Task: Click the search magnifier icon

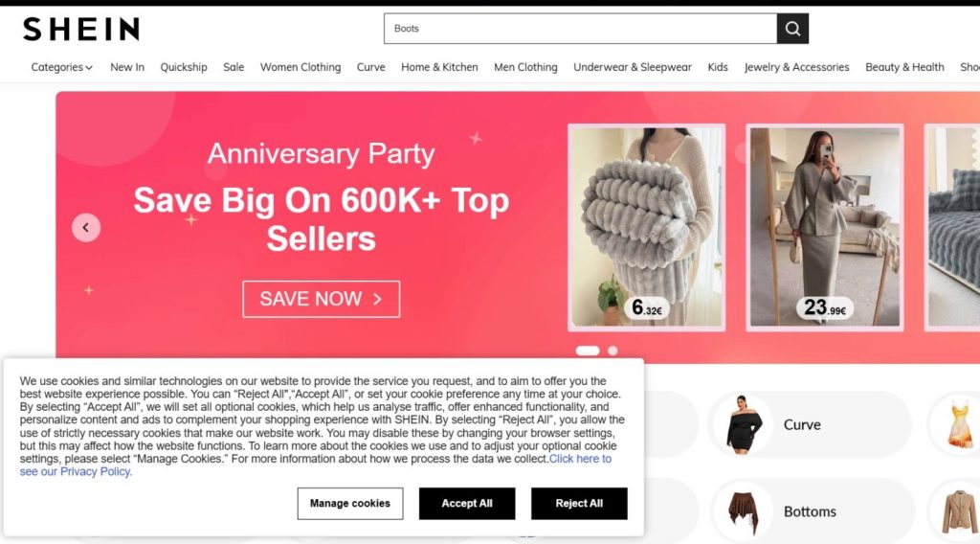Action: click(x=792, y=29)
